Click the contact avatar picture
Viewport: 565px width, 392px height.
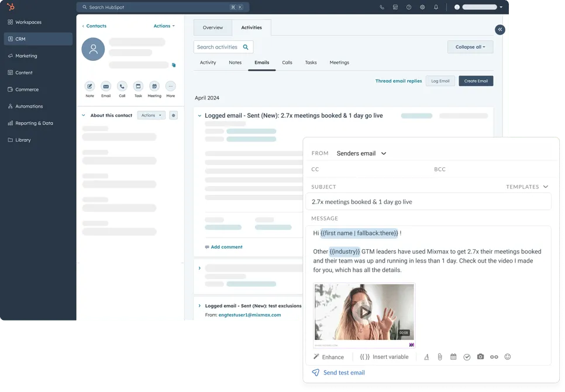[94, 49]
